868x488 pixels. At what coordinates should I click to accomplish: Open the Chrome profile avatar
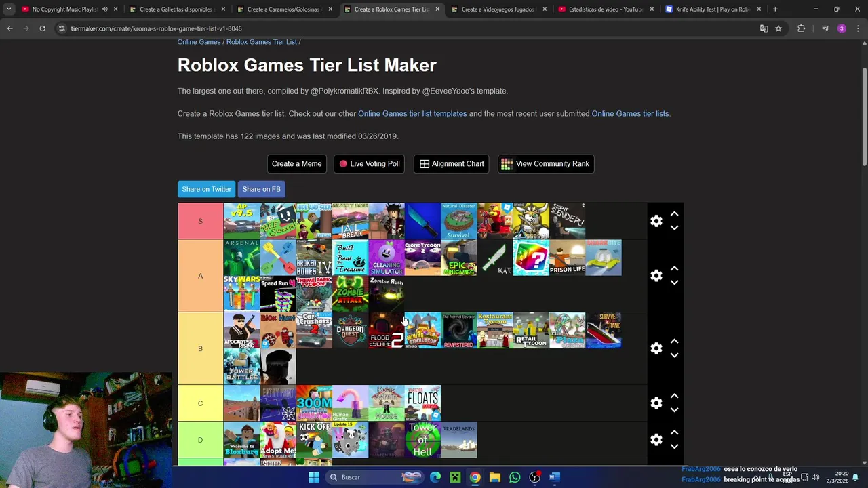click(x=842, y=28)
